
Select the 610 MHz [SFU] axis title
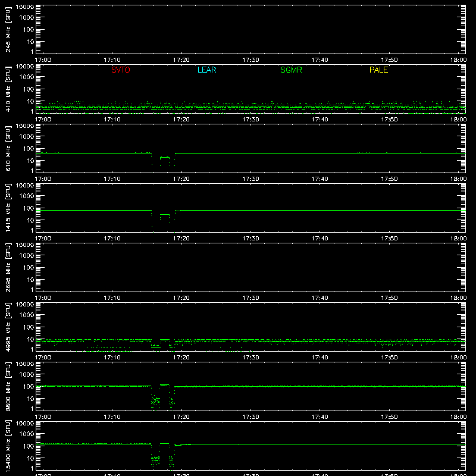coord(8,148)
